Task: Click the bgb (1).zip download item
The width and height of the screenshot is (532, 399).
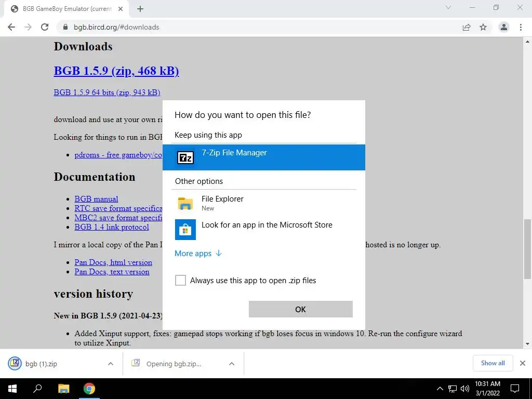Action: 61,364
